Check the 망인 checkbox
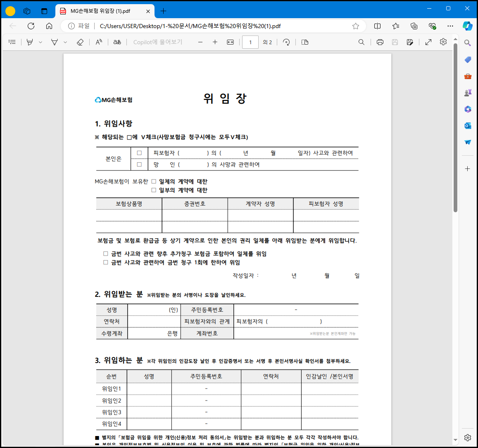 [139, 165]
